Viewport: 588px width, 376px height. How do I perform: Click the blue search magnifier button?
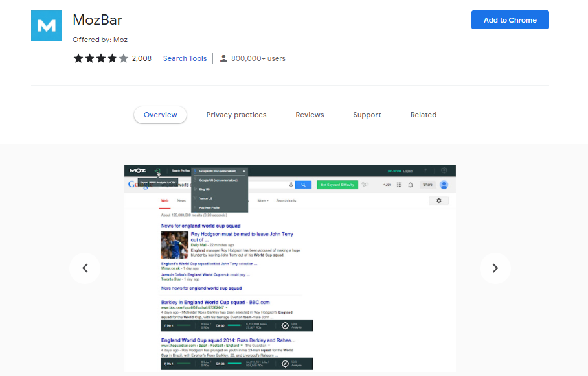point(303,185)
